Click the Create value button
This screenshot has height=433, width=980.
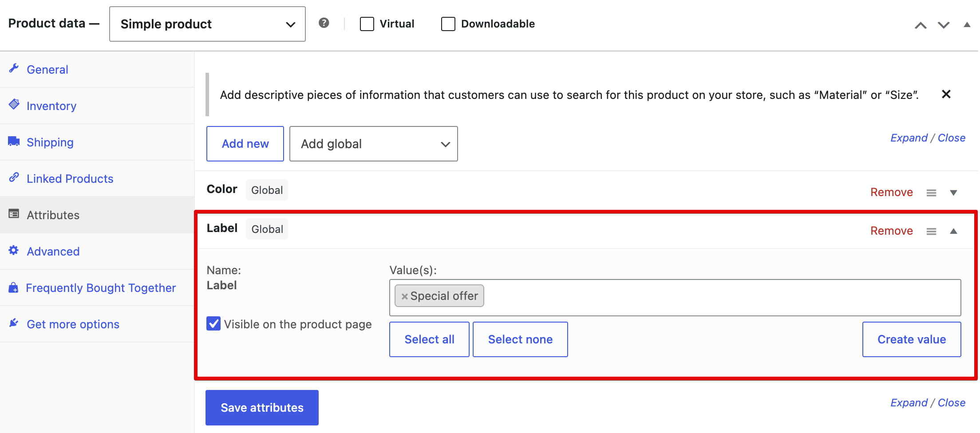tap(912, 339)
